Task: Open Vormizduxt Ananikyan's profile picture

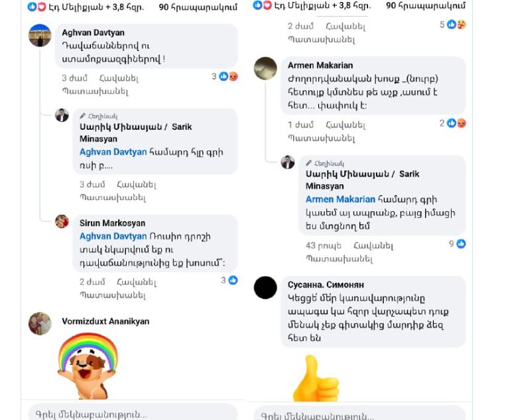Action: (40, 323)
